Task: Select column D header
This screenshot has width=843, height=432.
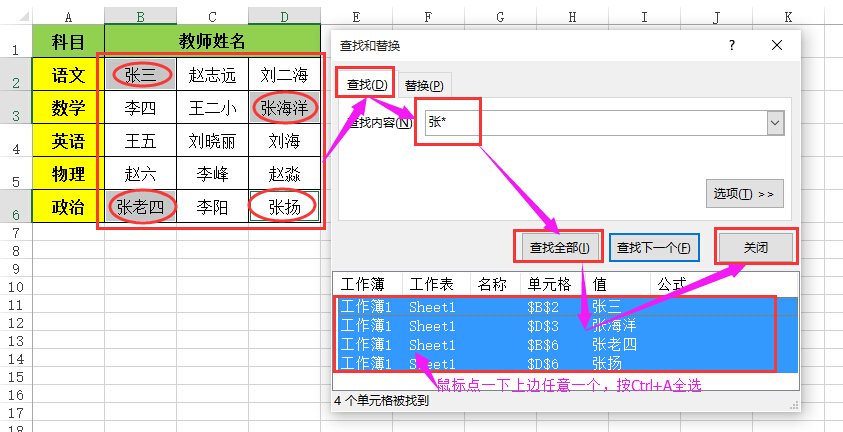Action: click(284, 17)
